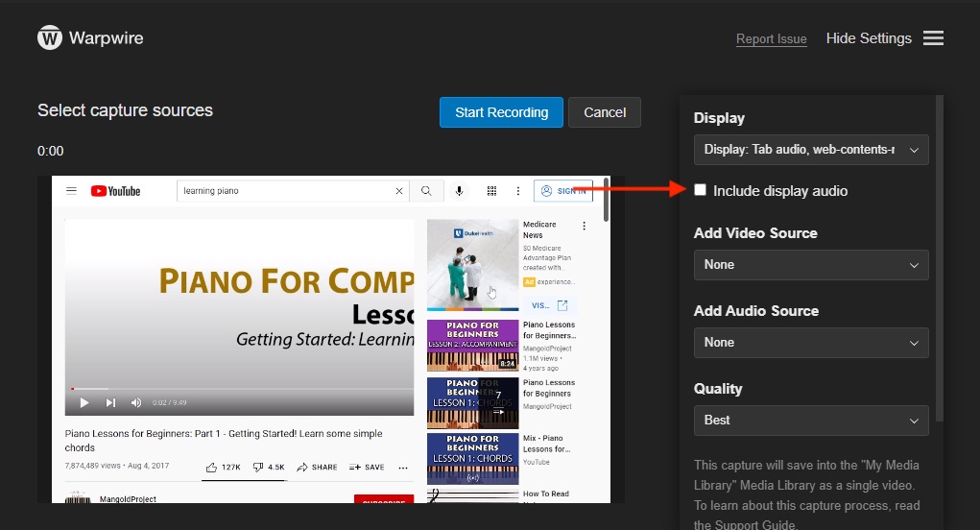Click the YouTube voice search microphone
Viewport: 980px width, 530px height.
[x=459, y=191]
